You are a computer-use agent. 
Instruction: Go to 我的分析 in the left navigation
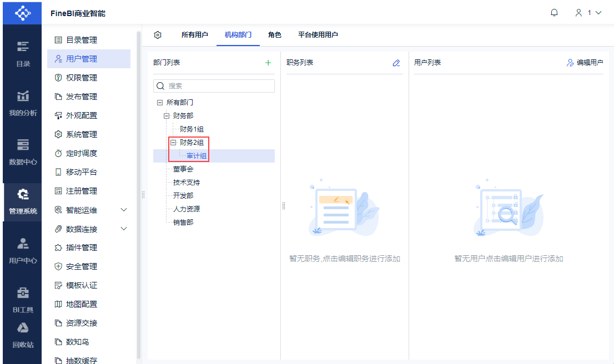[x=23, y=104]
